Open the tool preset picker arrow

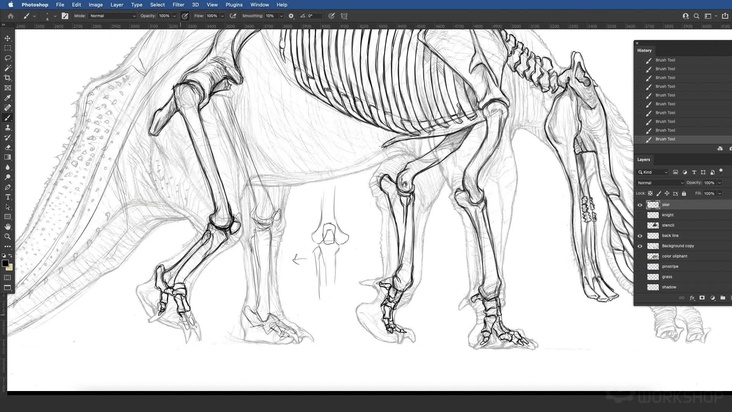tap(34, 16)
